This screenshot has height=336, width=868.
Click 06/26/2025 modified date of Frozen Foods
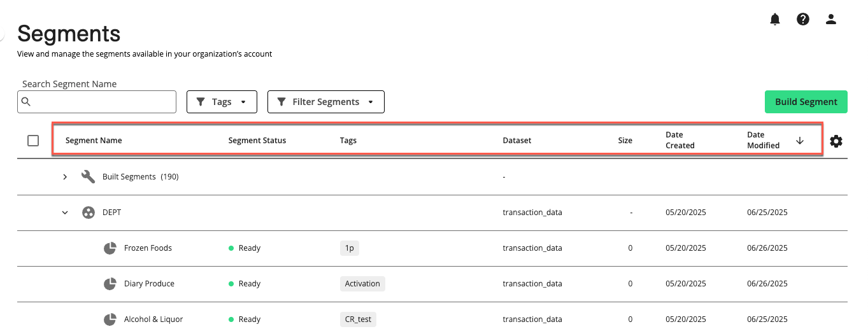tap(767, 248)
